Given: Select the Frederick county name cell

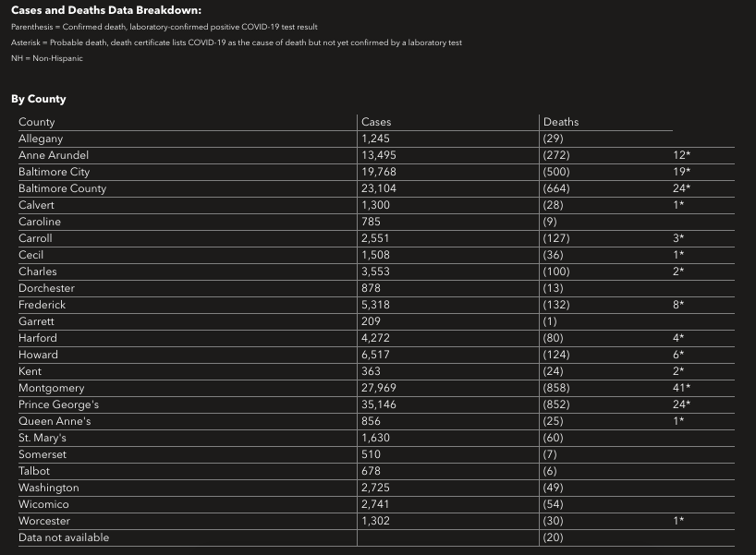Looking at the screenshot, I should (x=42, y=305).
